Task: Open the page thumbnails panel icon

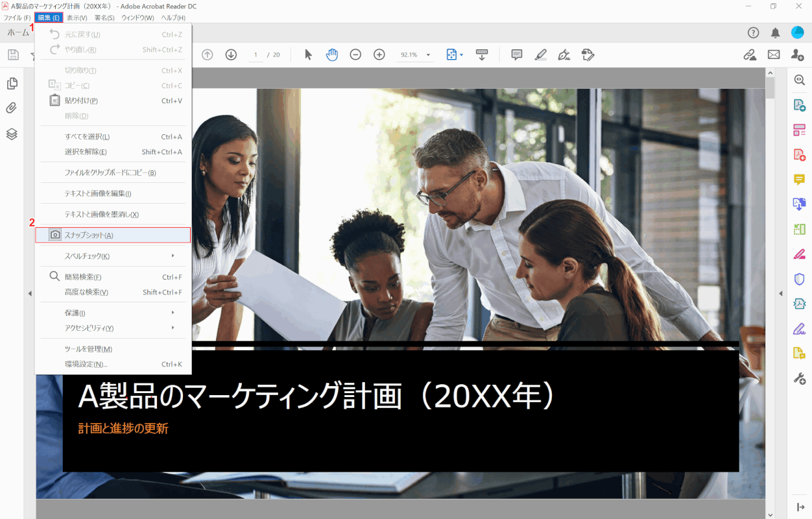Action: [10, 82]
